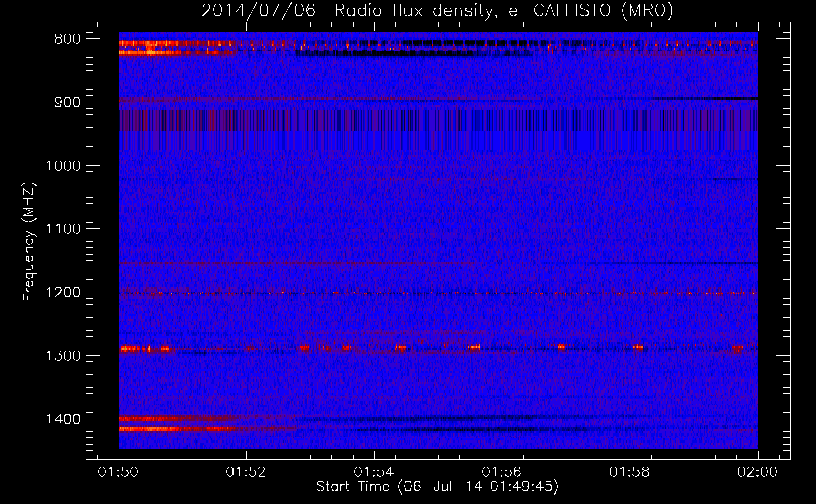
Task: Click the 01:58 time tick label
Action: tap(629, 472)
